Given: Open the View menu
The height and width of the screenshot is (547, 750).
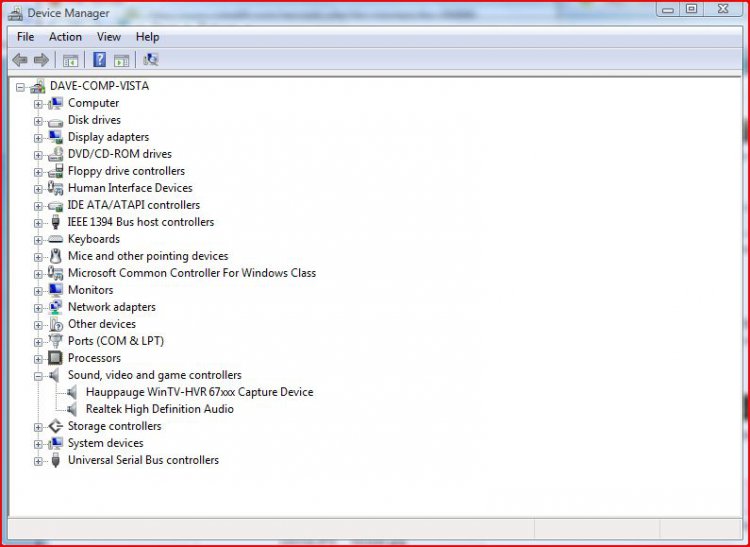Looking at the screenshot, I should tap(109, 37).
